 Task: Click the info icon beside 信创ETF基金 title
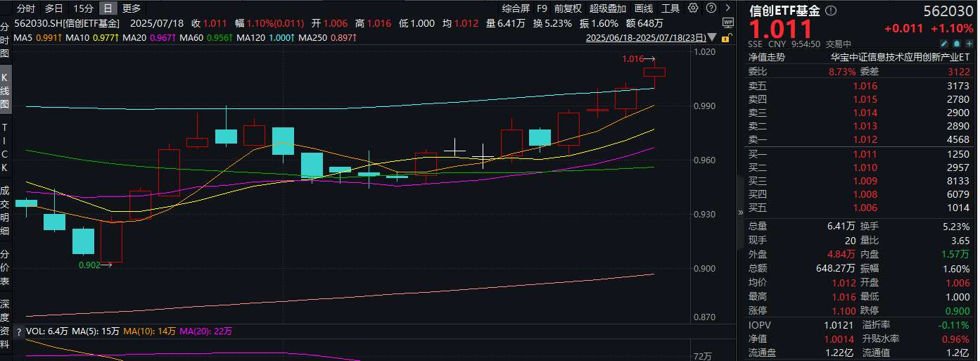(832, 11)
